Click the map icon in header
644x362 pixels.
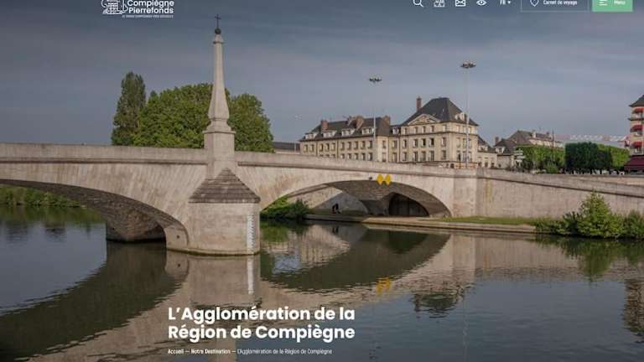(439, 3)
